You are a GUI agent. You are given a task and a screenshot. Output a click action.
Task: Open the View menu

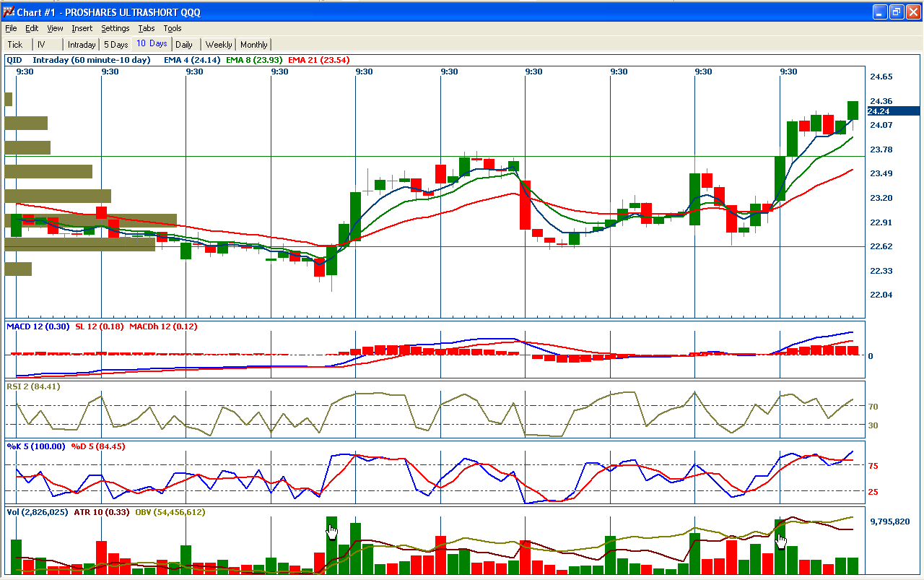[55, 28]
